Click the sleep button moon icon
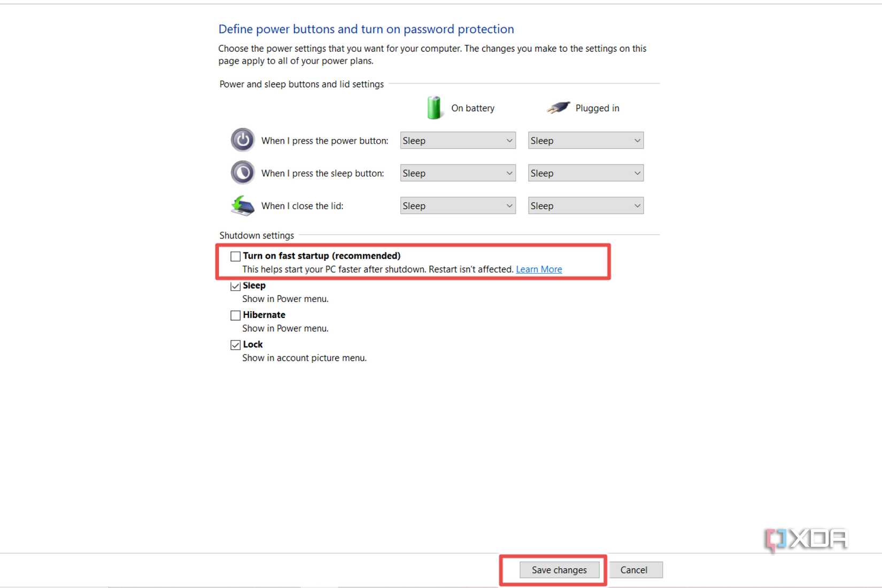882x588 pixels. pyautogui.click(x=243, y=173)
